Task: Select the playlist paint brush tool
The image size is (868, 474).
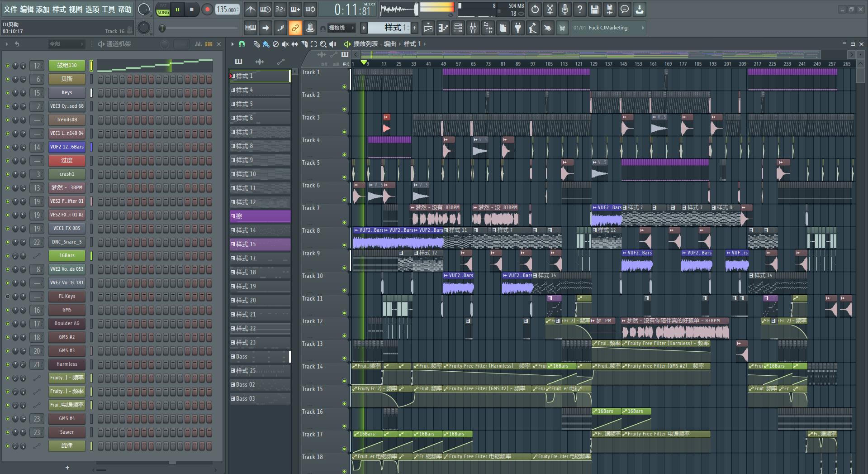Action: pyautogui.click(x=266, y=44)
